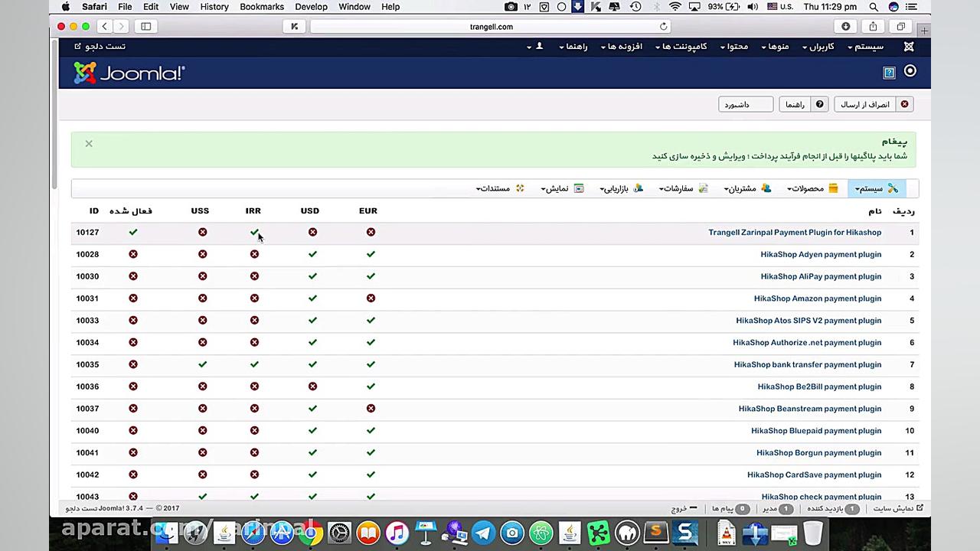Image resolution: width=980 pixels, height=551 pixels.
Task: Expand the افزونه ها dropdown menu
Action: 621,47
